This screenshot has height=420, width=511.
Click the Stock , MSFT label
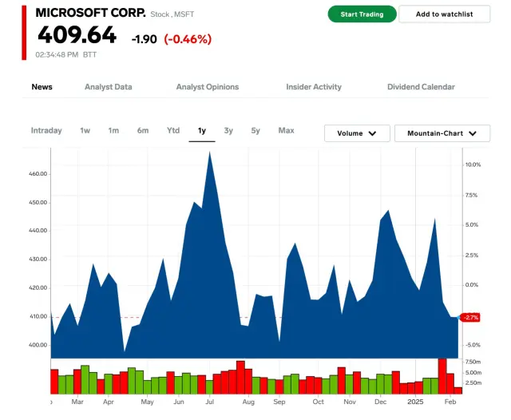172,14
